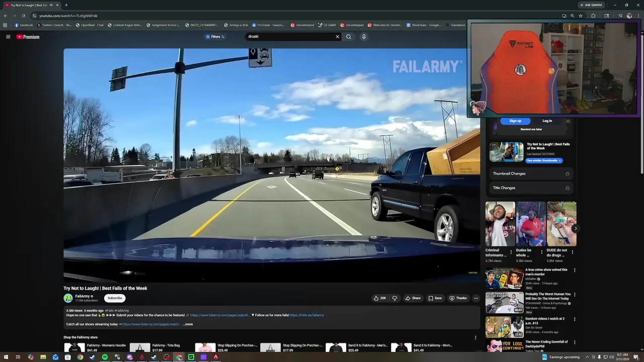Click the Ask Gemini button

(x=591, y=5)
